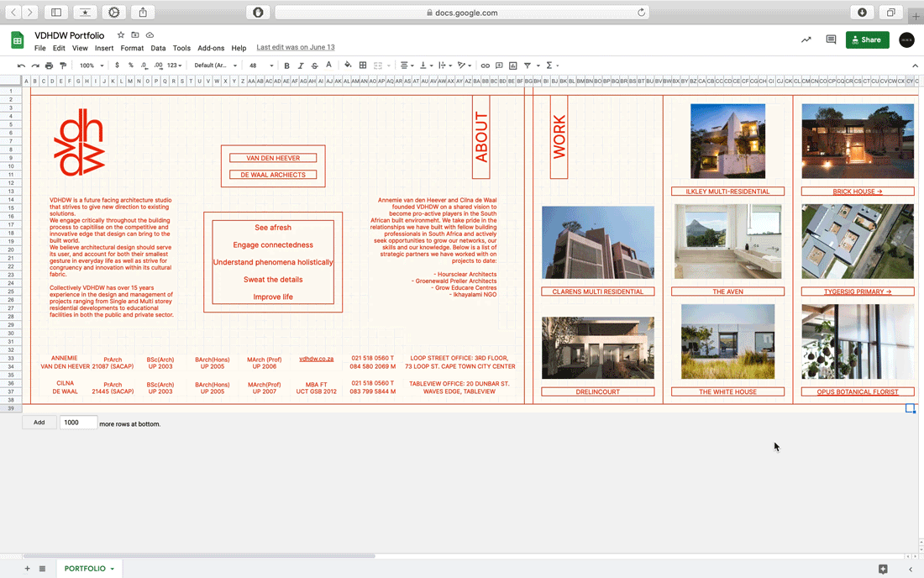This screenshot has width=924, height=578.
Task: Toggle bold formatting
Action: pyautogui.click(x=286, y=66)
